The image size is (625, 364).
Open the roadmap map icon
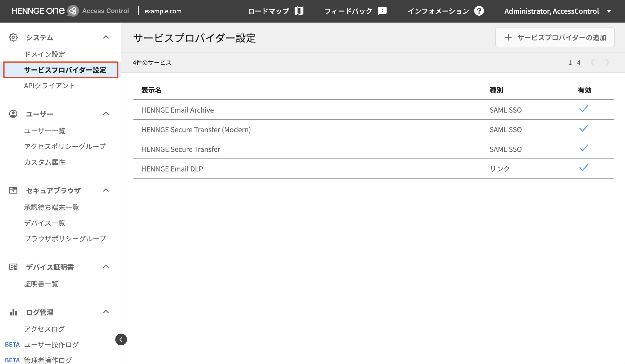299,11
